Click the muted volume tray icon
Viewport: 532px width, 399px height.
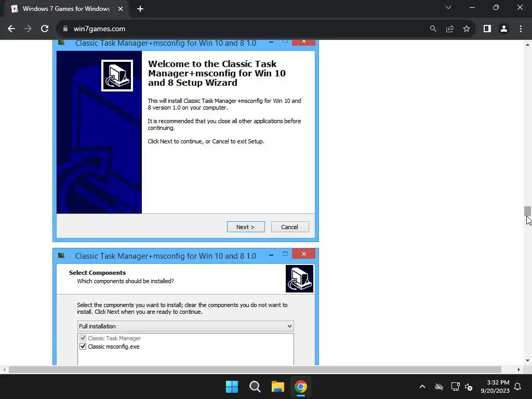[x=469, y=387]
